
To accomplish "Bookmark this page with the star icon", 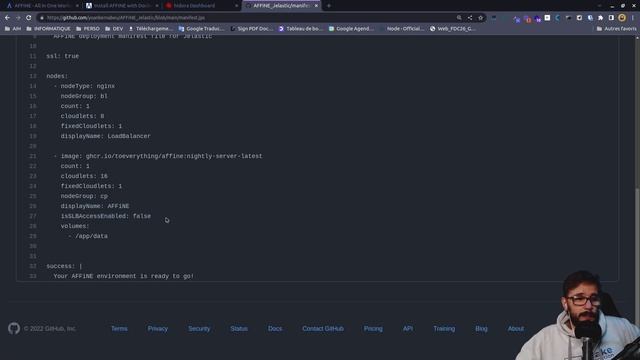I will [480, 18].
